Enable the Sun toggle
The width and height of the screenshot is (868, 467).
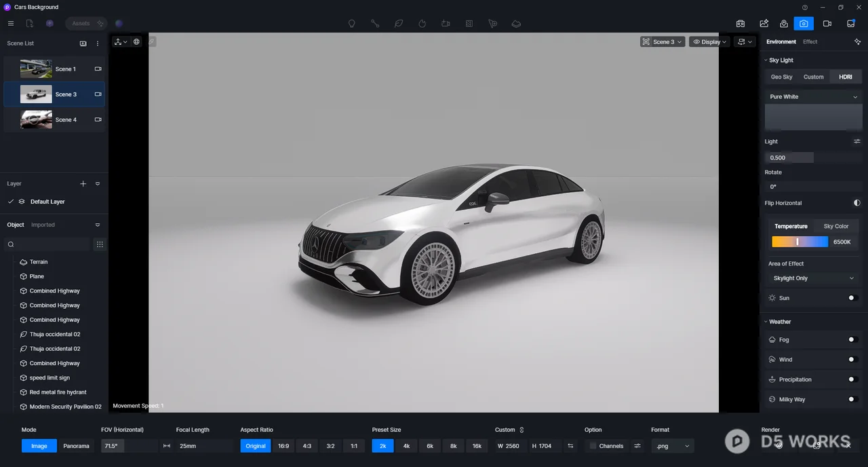[x=853, y=298]
